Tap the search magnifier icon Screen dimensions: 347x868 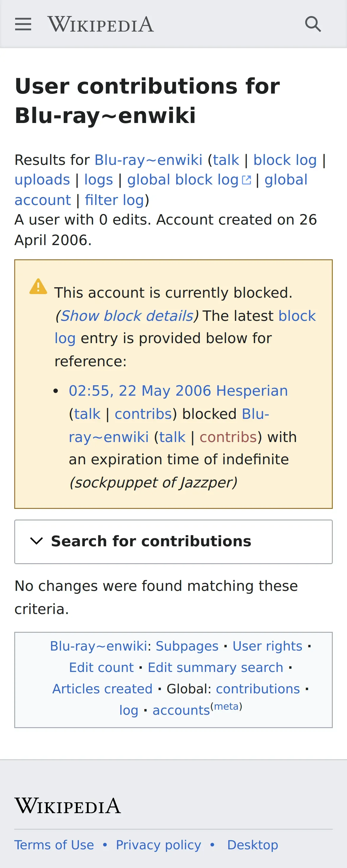313,24
